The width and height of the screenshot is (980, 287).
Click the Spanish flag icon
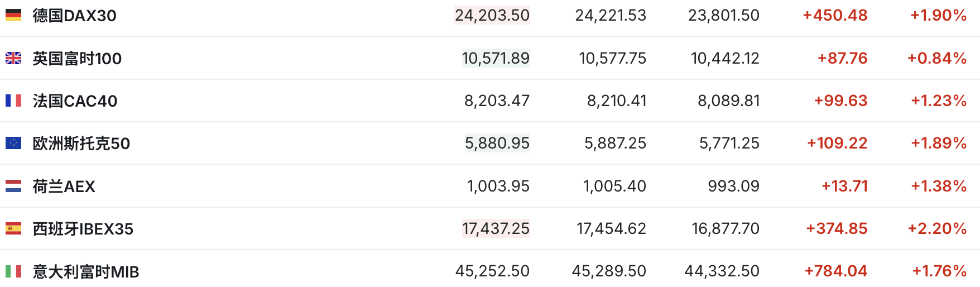click(x=13, y=228)
